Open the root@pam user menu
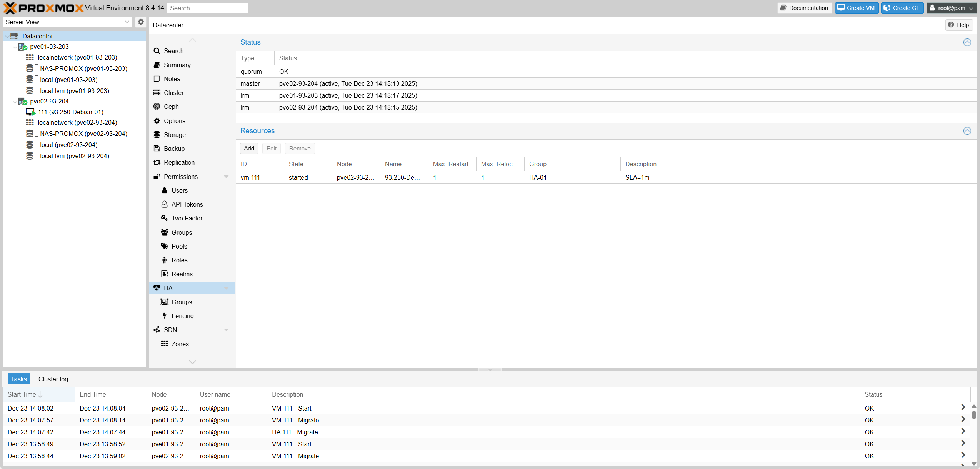The height and width of the screenshot is (469, 980). click(x=951, y=8)
